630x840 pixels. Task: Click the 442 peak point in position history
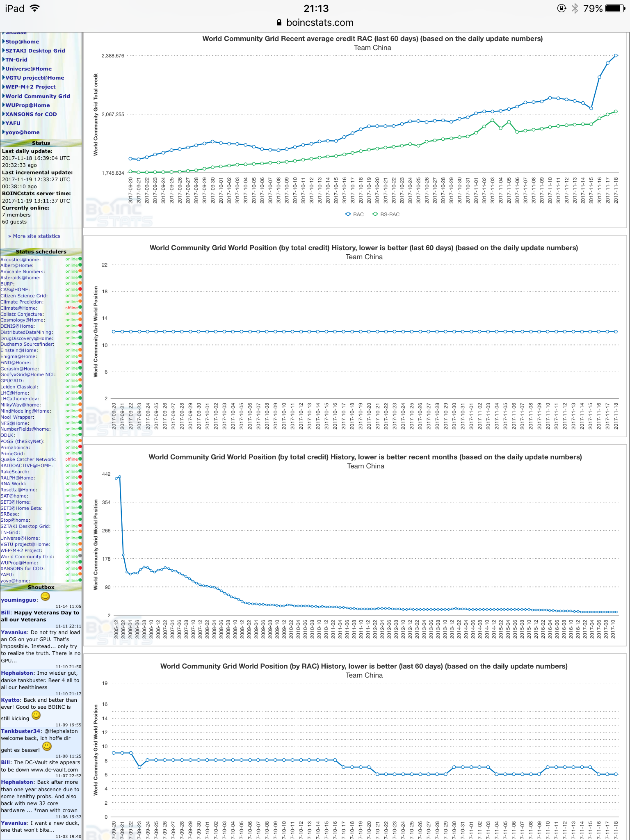pyautogui.click(x=119, y=477)
